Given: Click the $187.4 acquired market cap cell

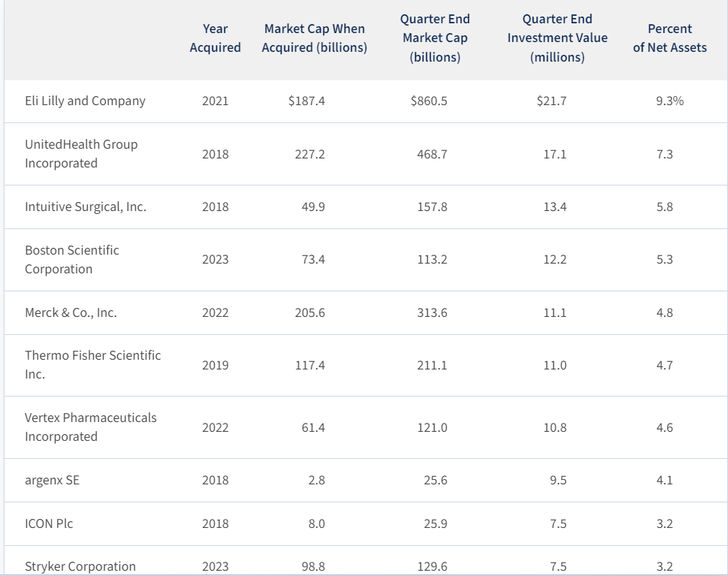Looking at the screenshot, I should click(306, 101).
